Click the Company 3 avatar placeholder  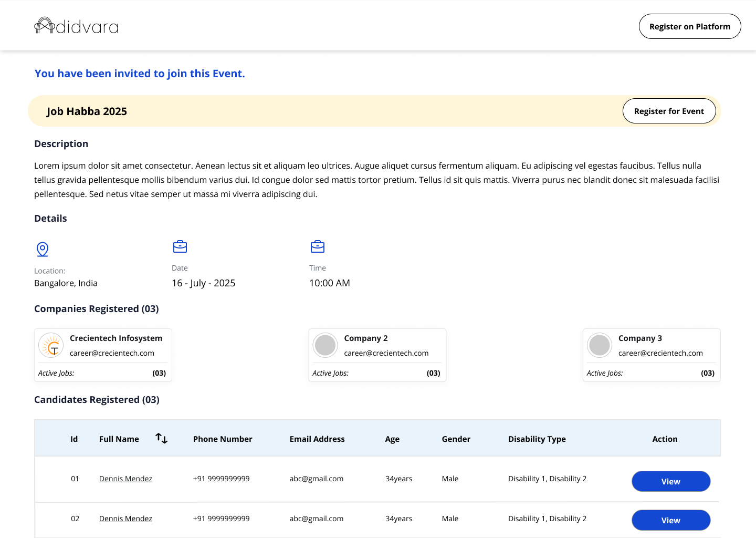[x=600, y=345]
